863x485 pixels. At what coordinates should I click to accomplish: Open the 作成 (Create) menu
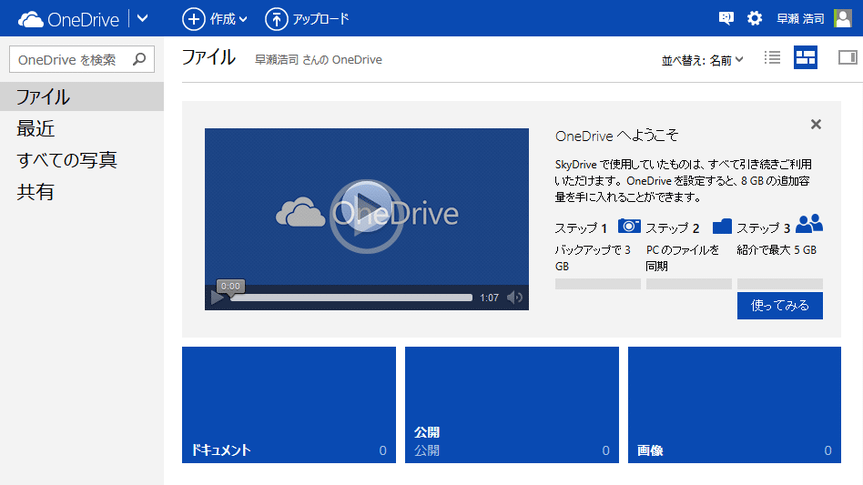tap(215, 19)
